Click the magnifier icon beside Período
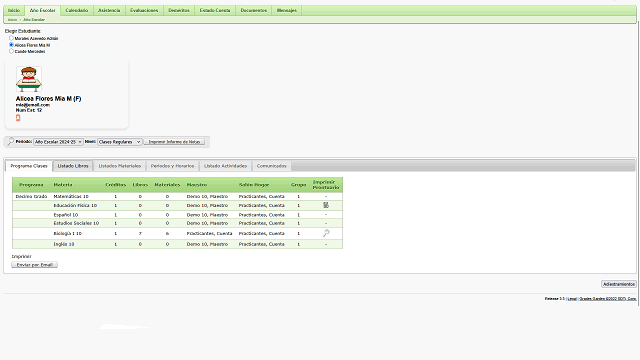 10,142
